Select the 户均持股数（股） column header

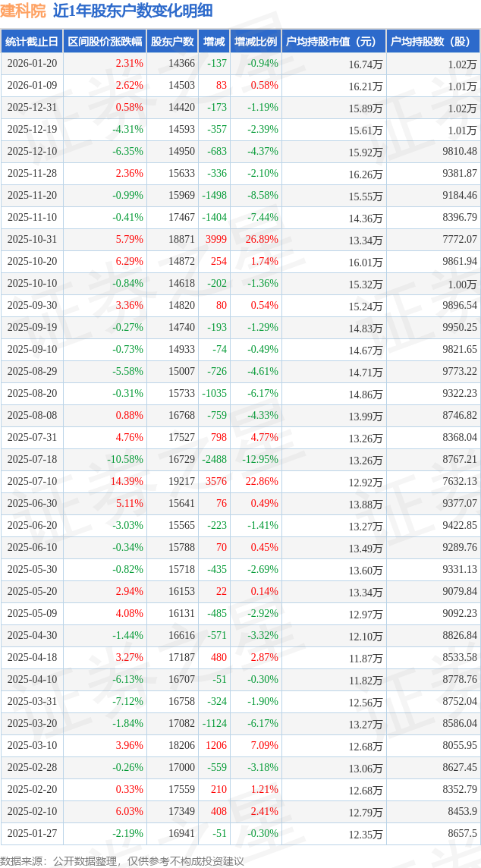pos(432,42)
